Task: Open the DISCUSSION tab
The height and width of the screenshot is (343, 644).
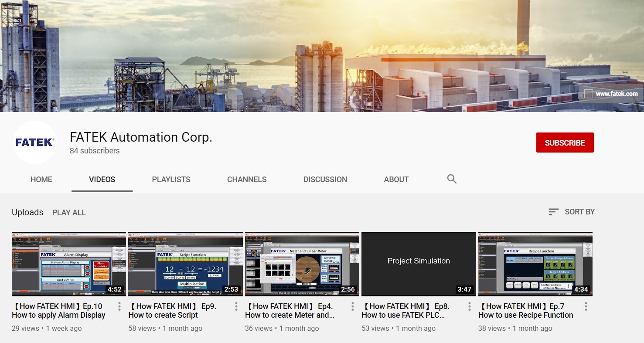Action: 325,180
